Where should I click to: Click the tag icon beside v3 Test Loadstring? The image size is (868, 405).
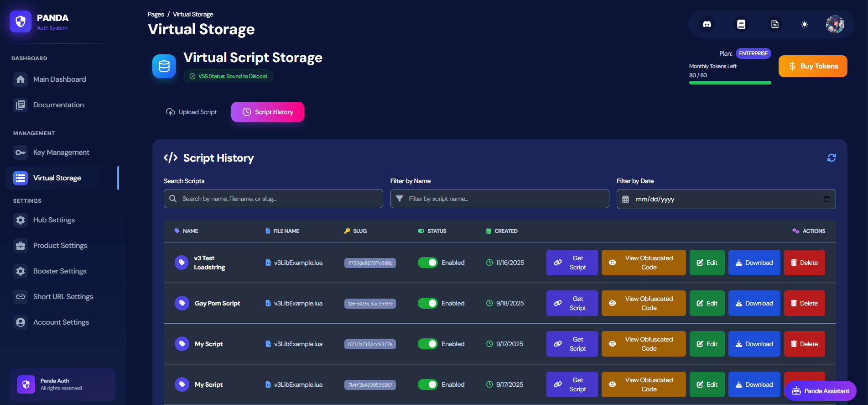click(x=182, y=263)
